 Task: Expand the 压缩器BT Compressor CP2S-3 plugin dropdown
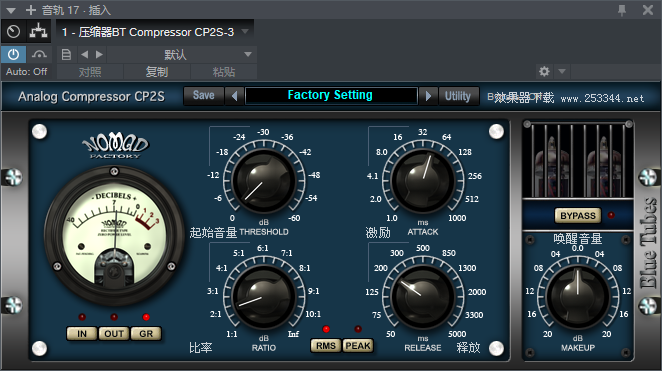pos(245,32)
